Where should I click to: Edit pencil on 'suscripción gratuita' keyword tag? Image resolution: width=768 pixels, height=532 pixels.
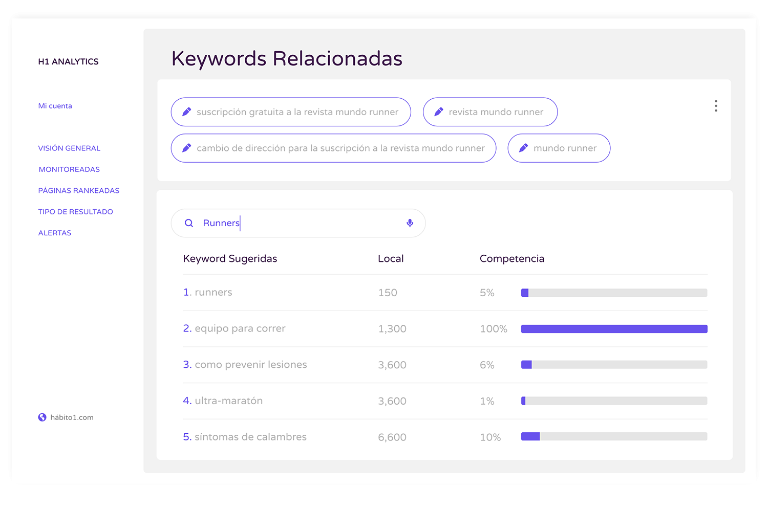point(187,112)
